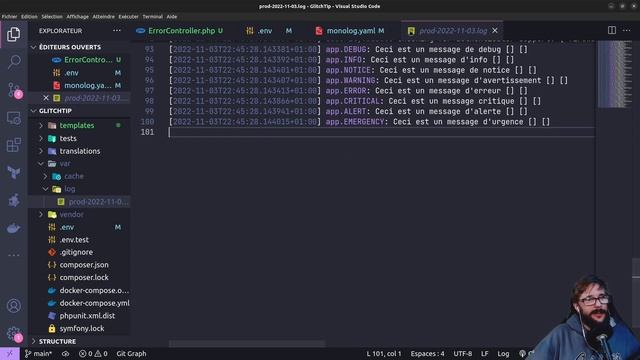Viewport: 640px width, 360px height.
Task: Open the Terraform activity bar icon
Action: [13, 172]
